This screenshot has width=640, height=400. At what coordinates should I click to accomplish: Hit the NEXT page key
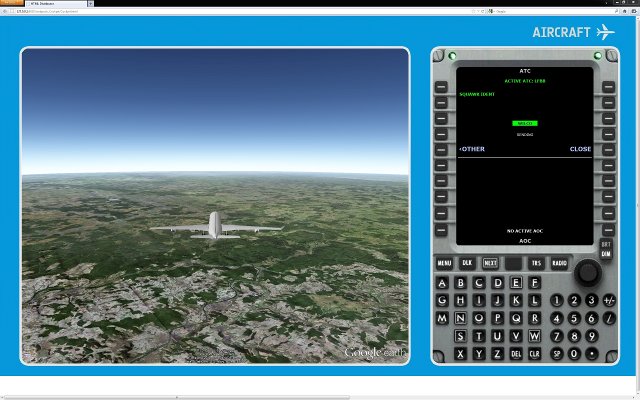click(x=490, y=263)
